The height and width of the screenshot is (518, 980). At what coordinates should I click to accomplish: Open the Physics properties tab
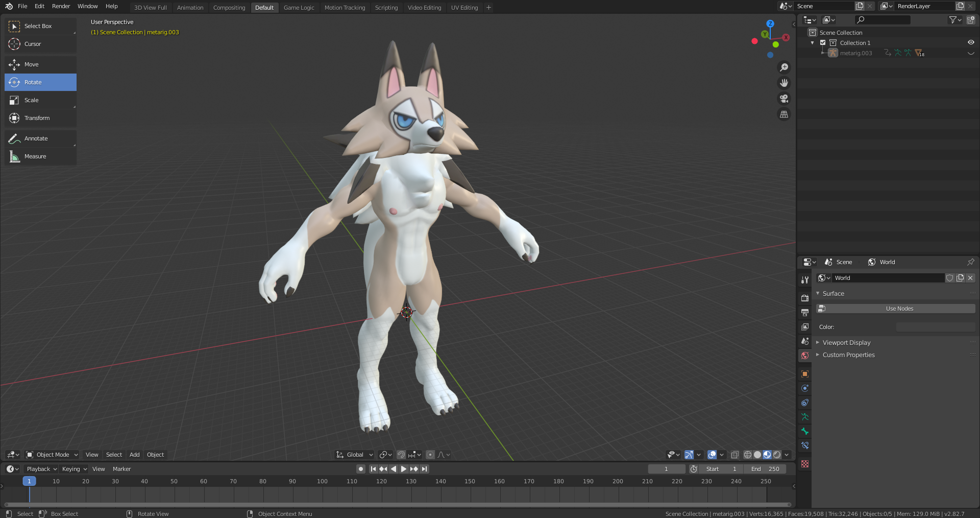tap(805, 388)
